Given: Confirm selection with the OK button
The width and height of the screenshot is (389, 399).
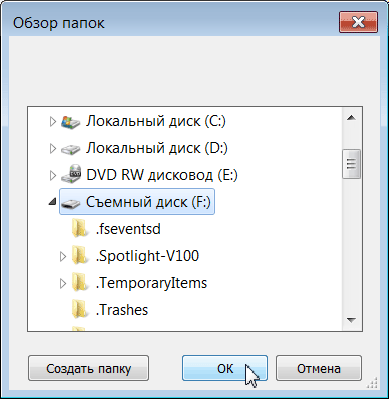Looking at the screenshot, I should [225, 368].
